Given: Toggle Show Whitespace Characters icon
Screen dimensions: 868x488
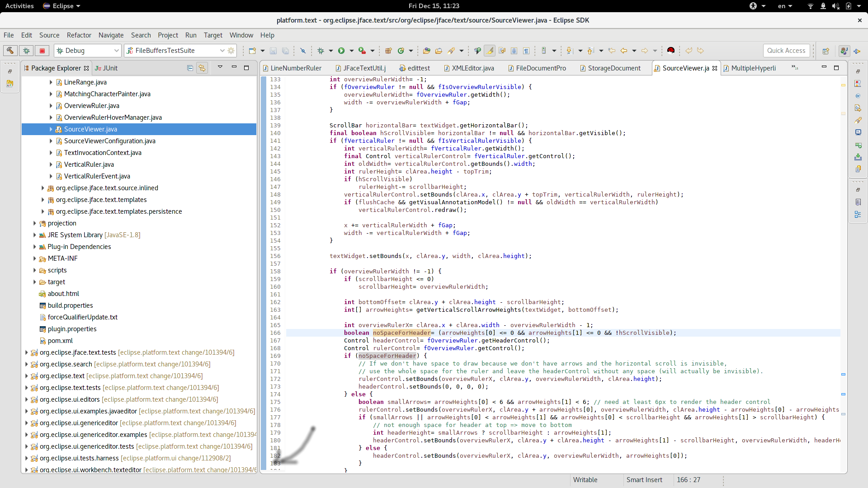Looking at the screenshot, I should click(x=526, y=51).
